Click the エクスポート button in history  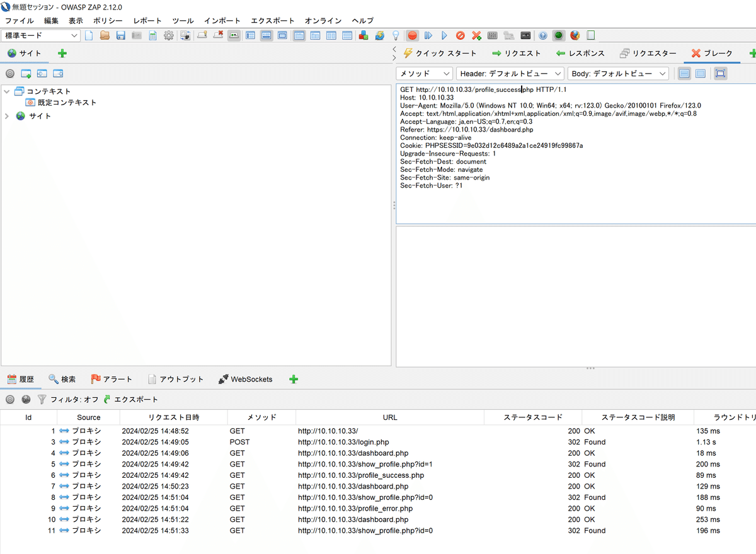point(130,399)
